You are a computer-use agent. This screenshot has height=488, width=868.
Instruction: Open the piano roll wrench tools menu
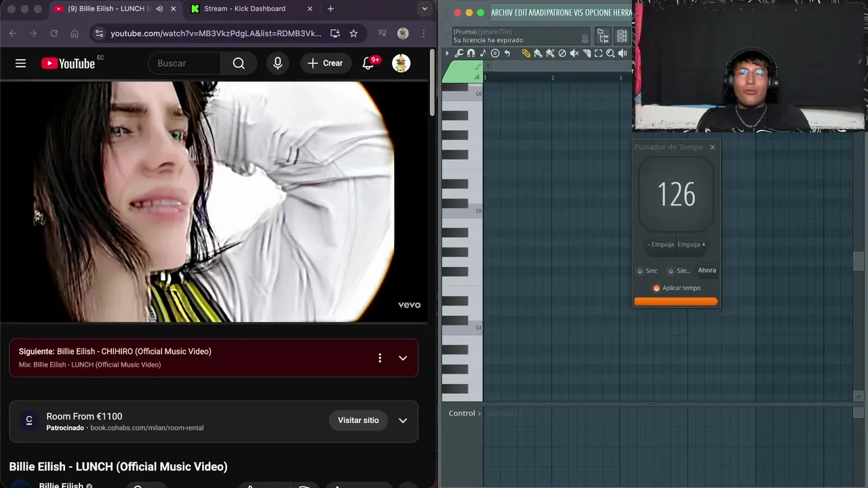pyautogui.click(x=459, y=54)
